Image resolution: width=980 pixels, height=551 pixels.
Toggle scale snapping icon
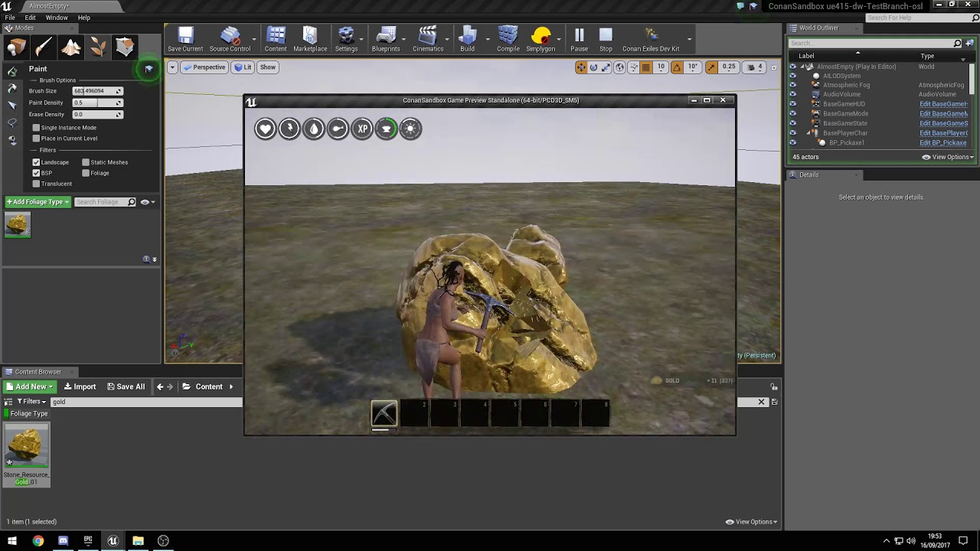point(711,67)
